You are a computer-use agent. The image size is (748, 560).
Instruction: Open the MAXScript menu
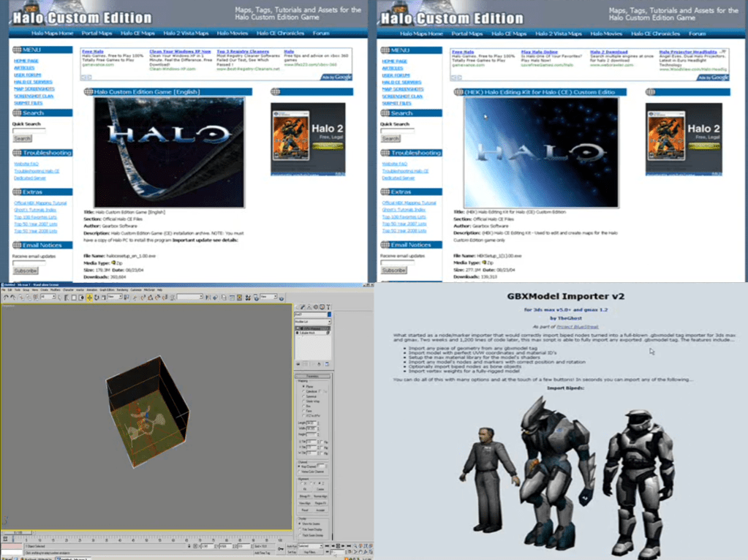(148, 290)
